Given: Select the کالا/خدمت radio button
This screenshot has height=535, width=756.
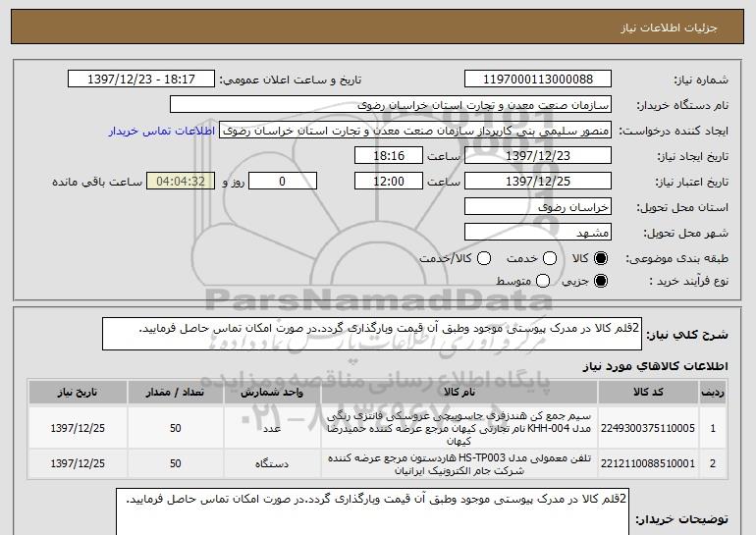Looking at the screenshot, I should pos(484,258).
